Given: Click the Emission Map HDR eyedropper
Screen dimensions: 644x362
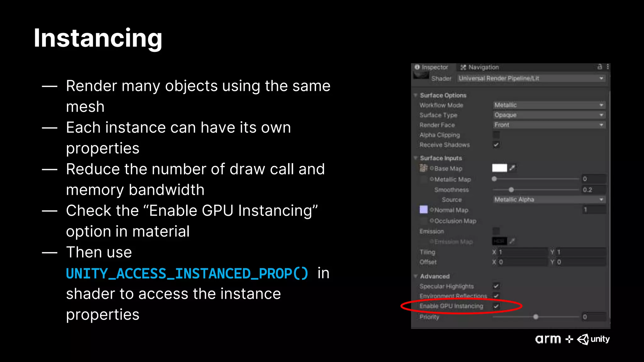Looking at the screenshot, I should [512, 241].
